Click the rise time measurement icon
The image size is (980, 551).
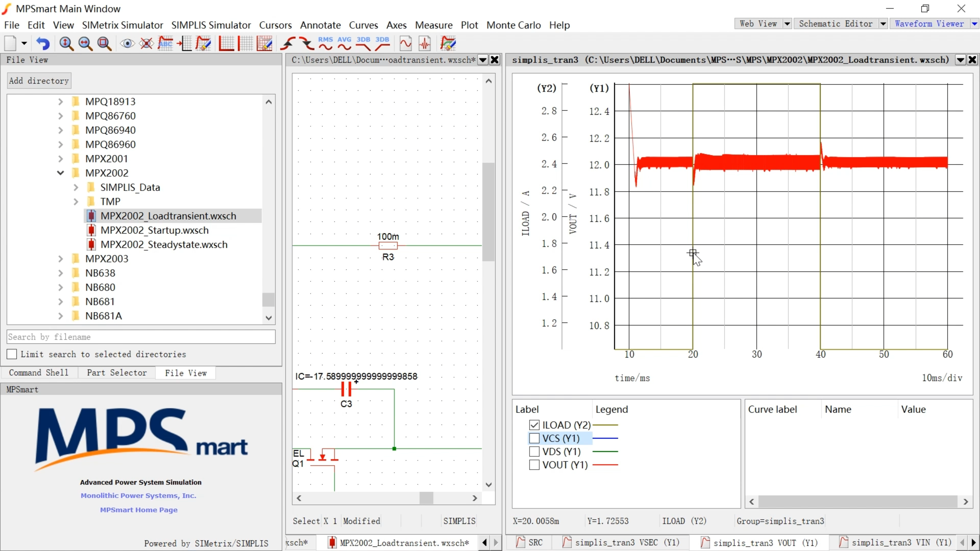click(x=288, y=43)
